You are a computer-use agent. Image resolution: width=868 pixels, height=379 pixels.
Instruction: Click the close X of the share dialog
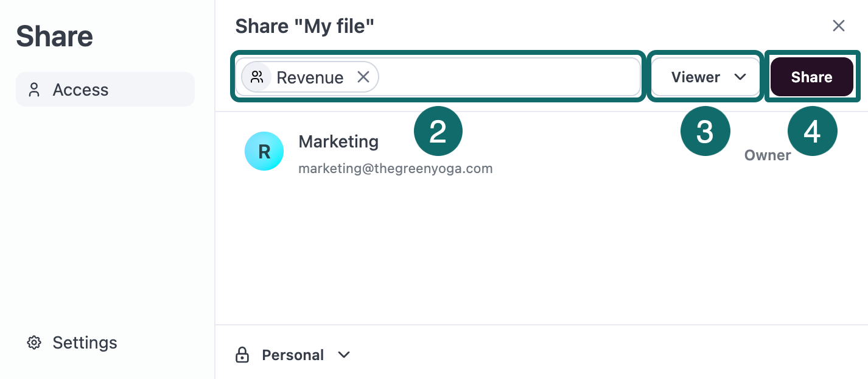pos(839,26)
